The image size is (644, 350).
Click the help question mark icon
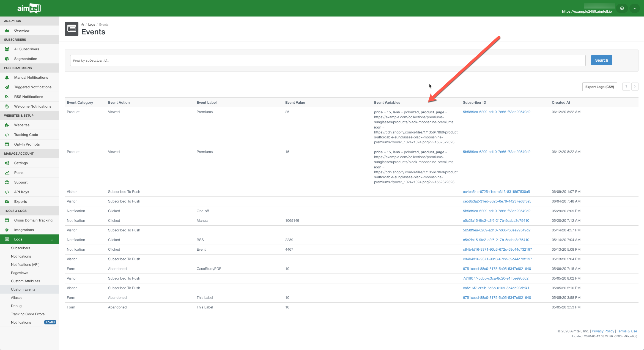click(622, 8)
